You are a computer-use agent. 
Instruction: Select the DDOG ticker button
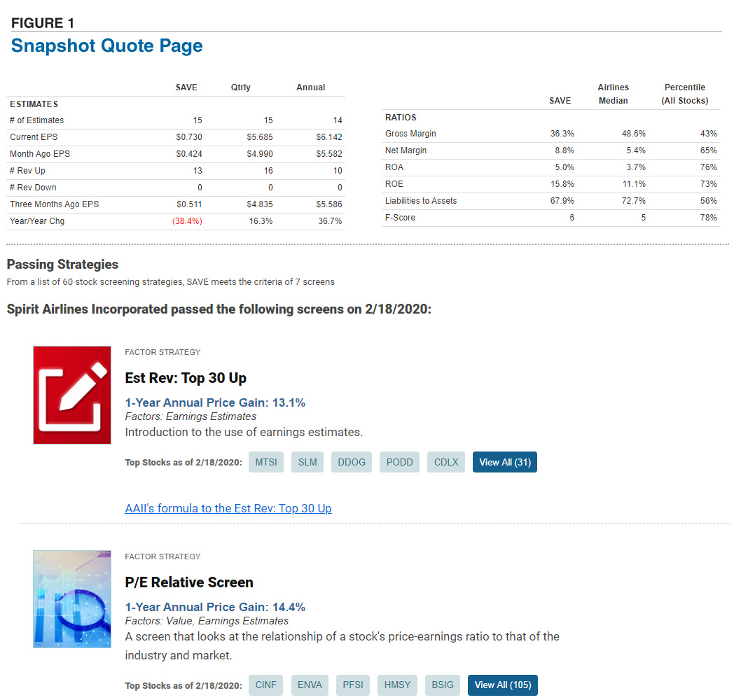pos(352,462)
